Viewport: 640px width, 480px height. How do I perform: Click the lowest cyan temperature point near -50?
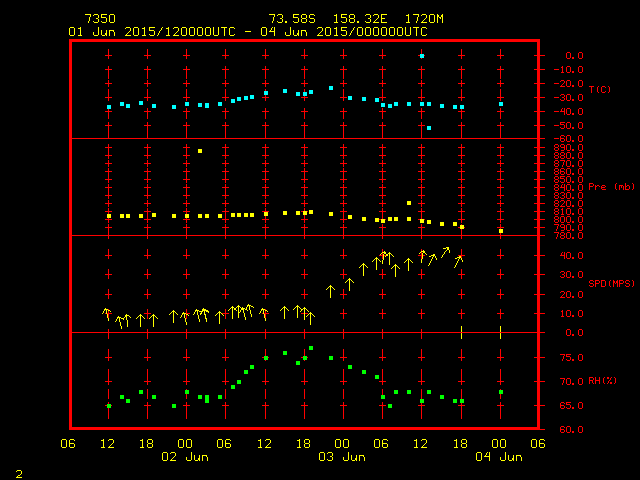click(429, 128)
